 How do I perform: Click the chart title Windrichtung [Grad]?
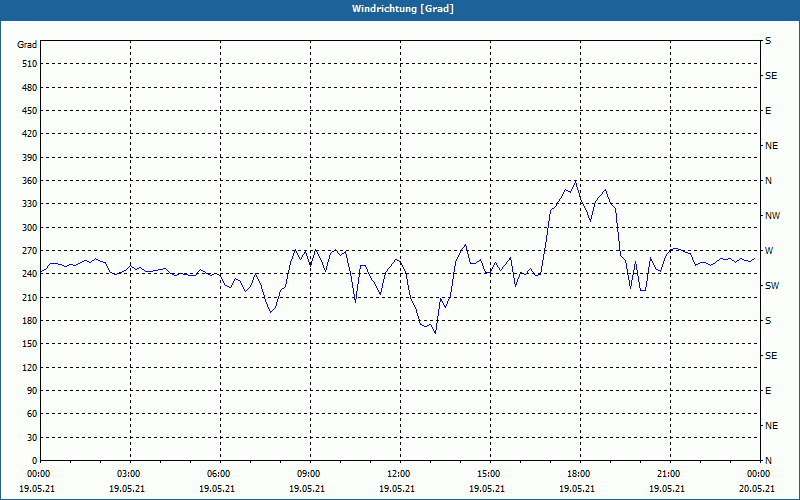(403, 9)
